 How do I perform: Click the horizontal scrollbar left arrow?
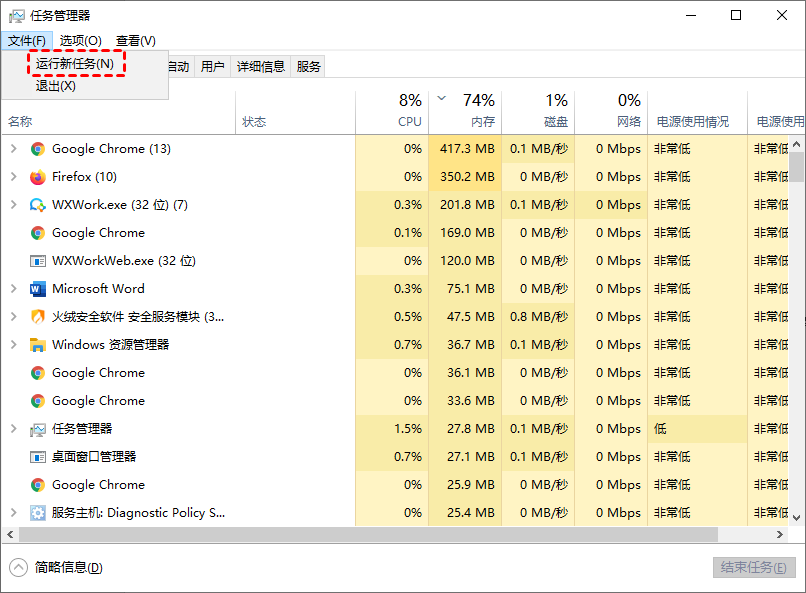pos(10,534)
